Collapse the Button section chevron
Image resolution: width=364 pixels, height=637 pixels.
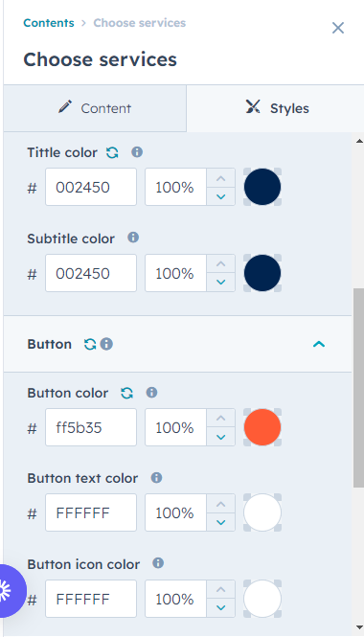coord(319,344)
